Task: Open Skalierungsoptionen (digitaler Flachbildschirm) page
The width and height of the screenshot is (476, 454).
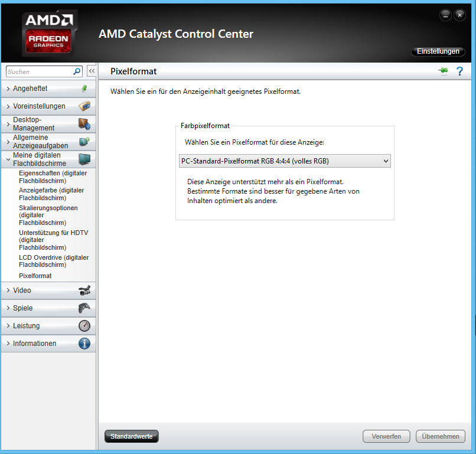Action: pos(48,215)
